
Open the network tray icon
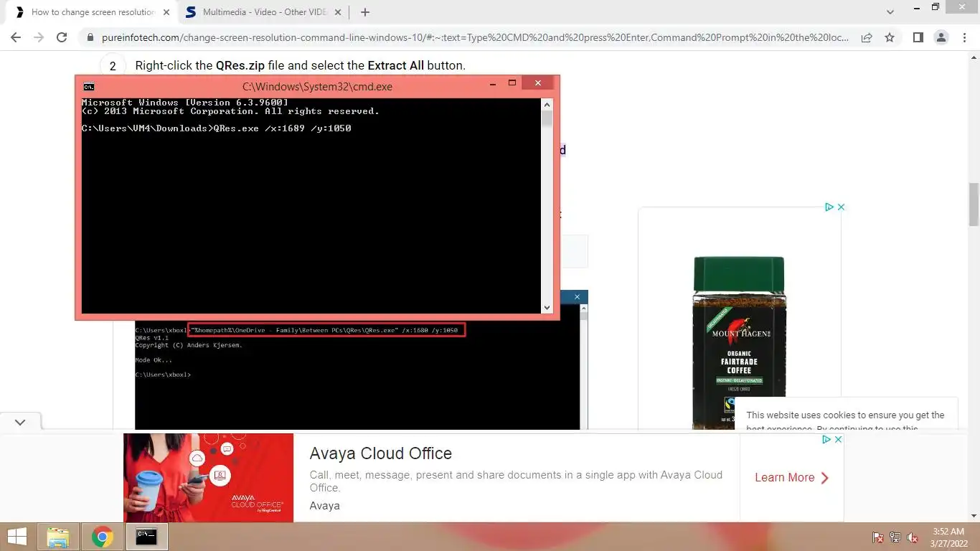pos(895,537)
